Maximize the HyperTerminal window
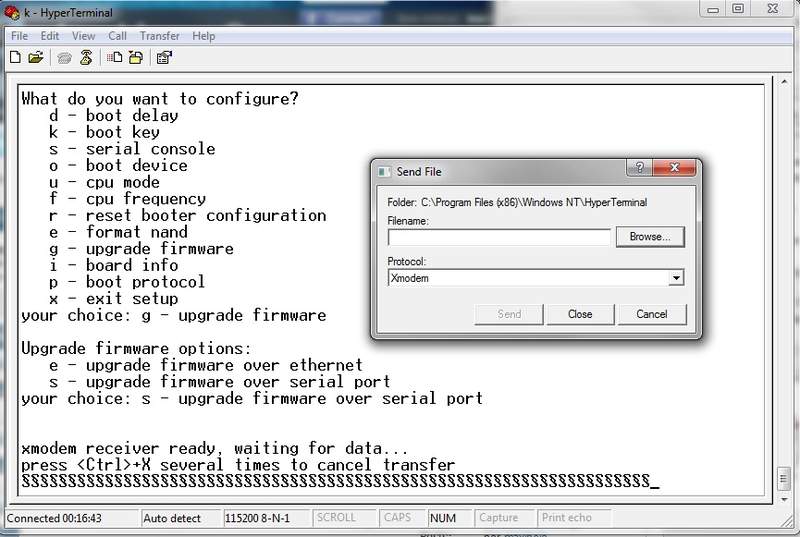The image size is (800, 537). coord(738,8)
